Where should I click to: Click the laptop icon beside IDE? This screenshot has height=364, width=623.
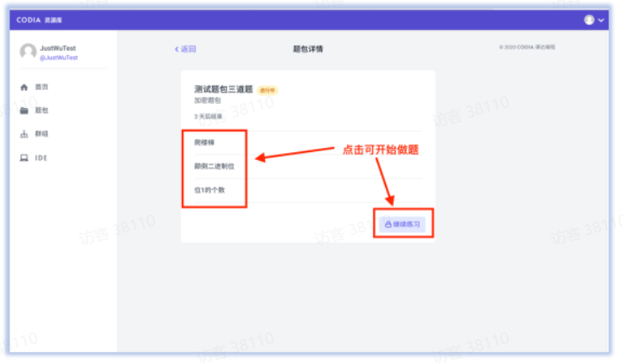pos(24,158)
